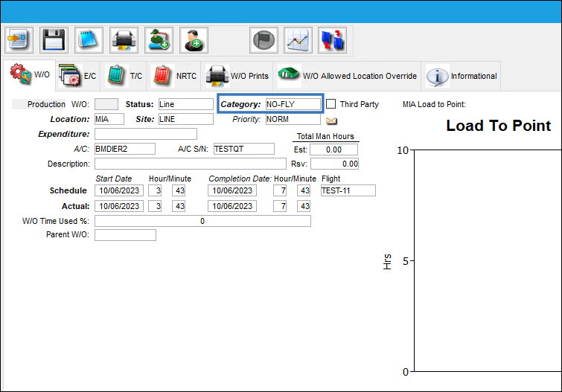Click the Actual completion minute field
The image size is (562, 392).
[x=304, y=206]
